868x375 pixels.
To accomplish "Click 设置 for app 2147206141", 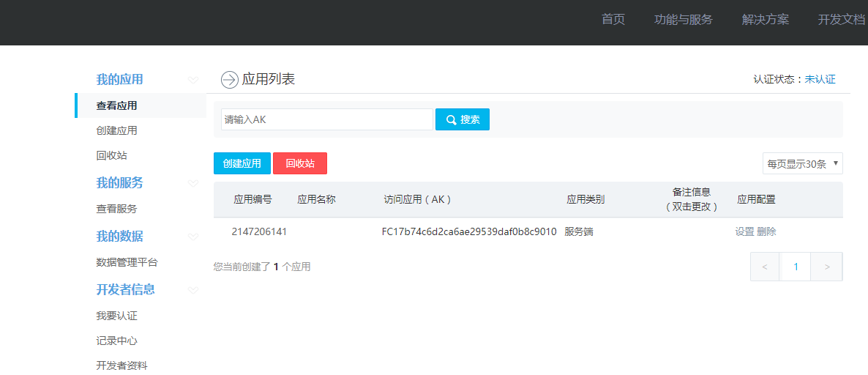I will [744, 231].
